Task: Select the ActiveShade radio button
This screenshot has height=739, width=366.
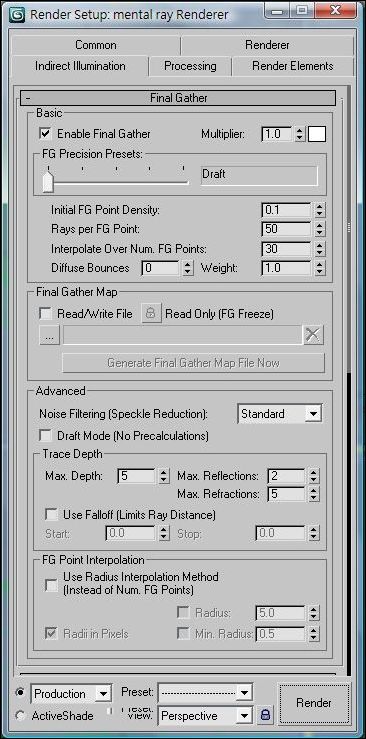Action: (x=20, y=716)
